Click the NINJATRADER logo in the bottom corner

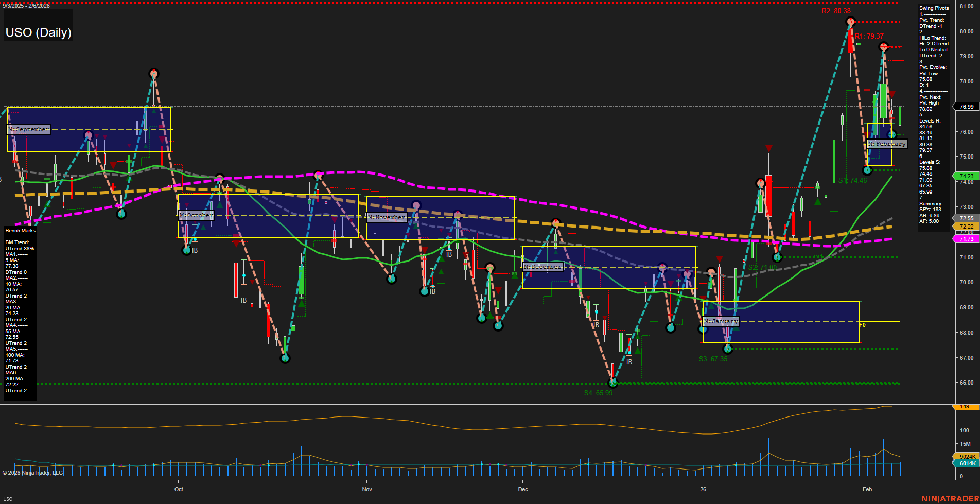[949, 498]
